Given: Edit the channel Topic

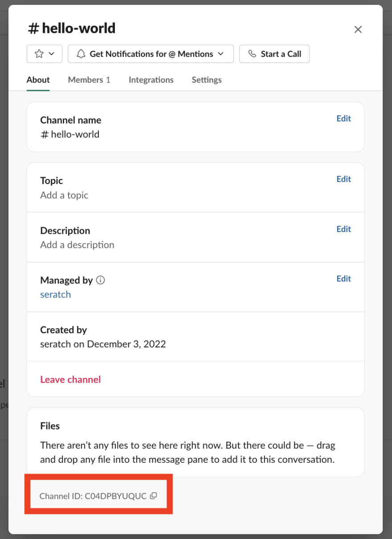Looking at the screenshot, I should pyautogui.click(x=343, y=179).
